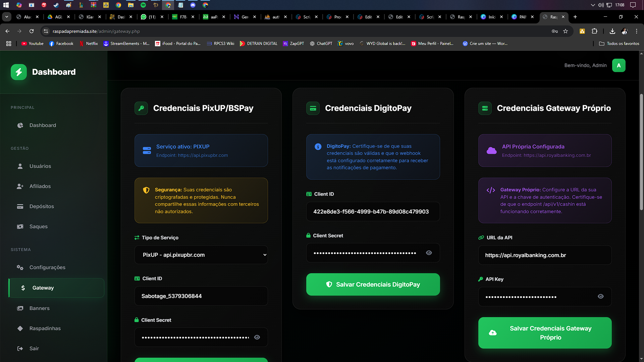Click the cloud icon in API Própria Configurada
Screen dimensions: 644x362
(x=492, y=150)
